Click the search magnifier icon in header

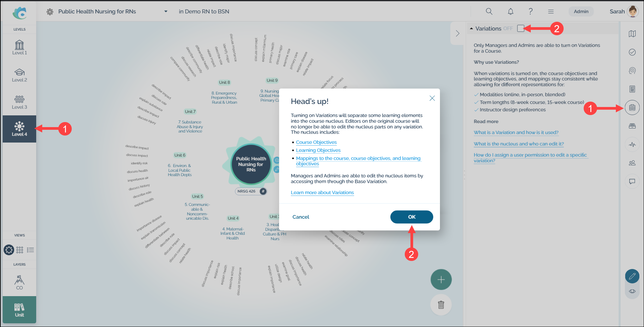tap(489, 11)
